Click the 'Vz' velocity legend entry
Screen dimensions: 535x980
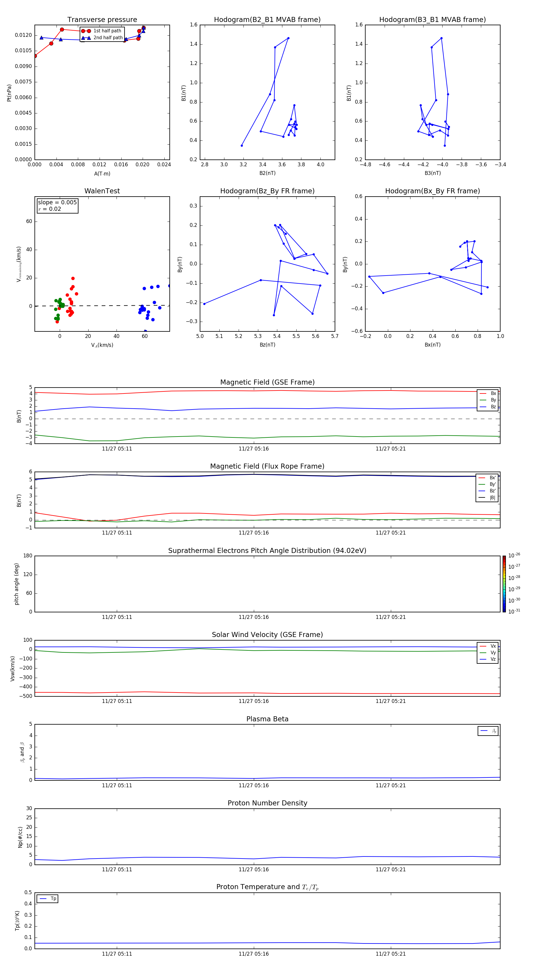(488, 659)
